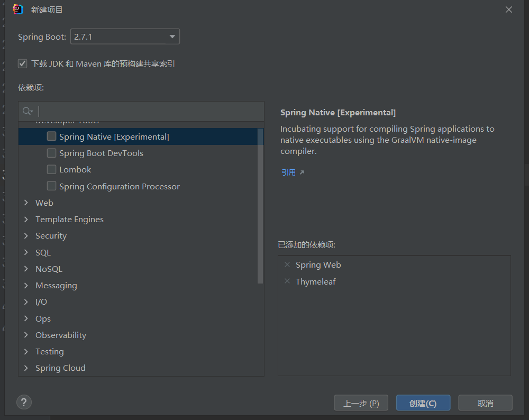The height and width of the screenshot is (420, 529).
Task: Close the New Project dialog
Action: click(x=509, y=10)
